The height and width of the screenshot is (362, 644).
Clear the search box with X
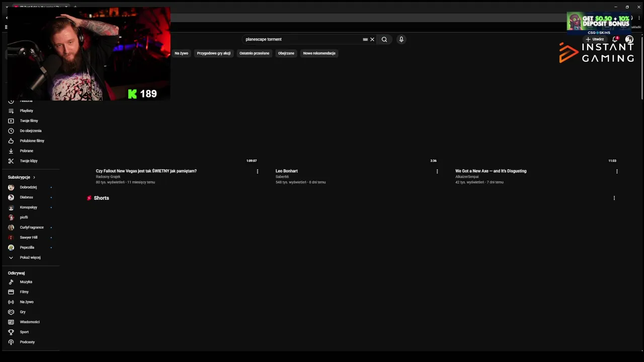(x=372, y=39)
